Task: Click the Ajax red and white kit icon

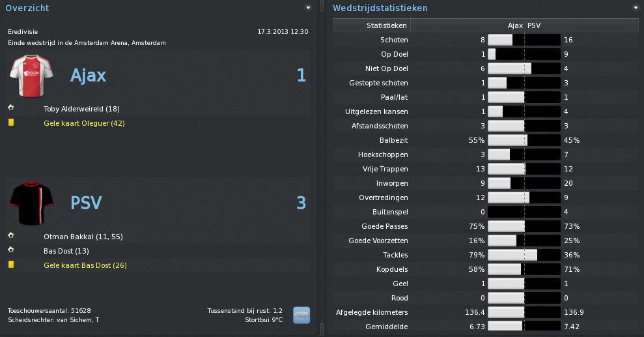Action: point(32,76)
